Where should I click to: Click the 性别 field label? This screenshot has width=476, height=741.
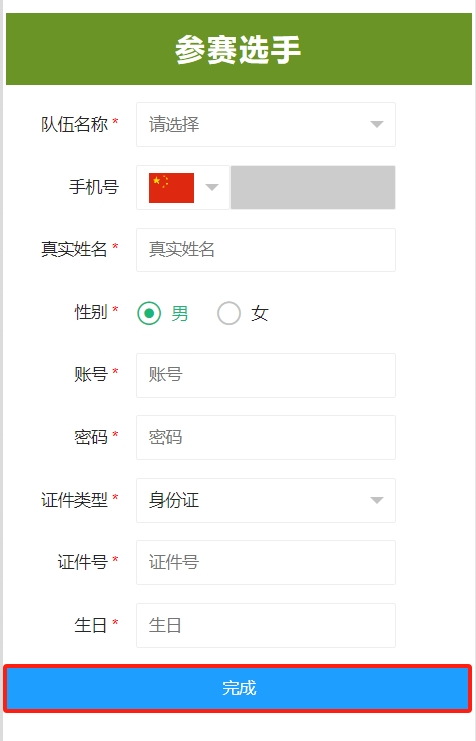click(91, 312)
